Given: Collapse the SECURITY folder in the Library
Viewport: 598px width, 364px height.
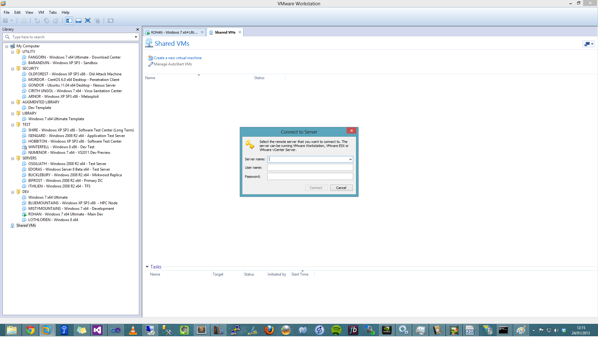Looking at the screenshot, I should (x=12, y=69).
